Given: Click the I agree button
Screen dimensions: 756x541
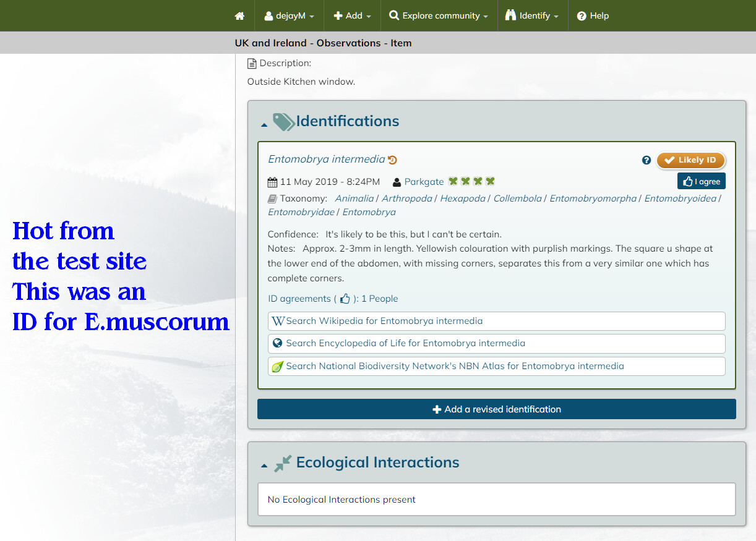Looking at the screenshot, I should click(702, 181).
